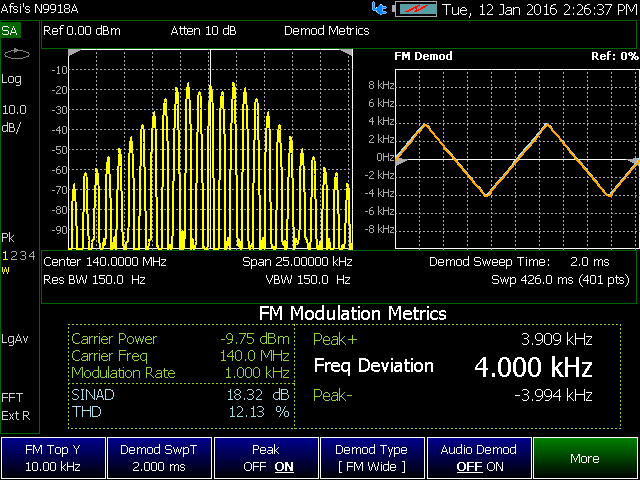
Task: Click the Modulation Rate 1.000 kHz value
Action: (257, 373)
